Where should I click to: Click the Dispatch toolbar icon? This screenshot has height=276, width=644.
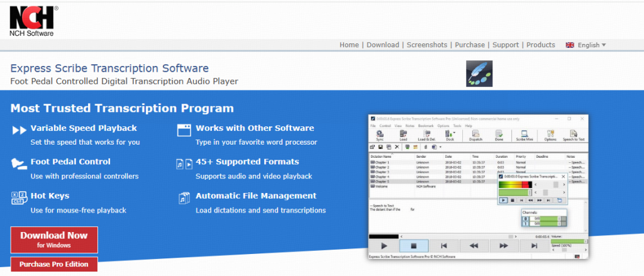(475, 135)
